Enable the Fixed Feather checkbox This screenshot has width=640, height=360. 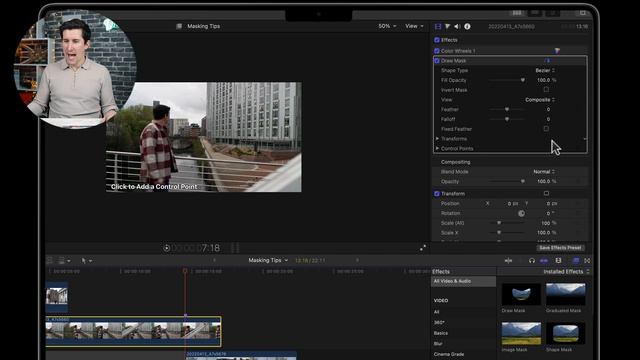[x=546, y=129]
